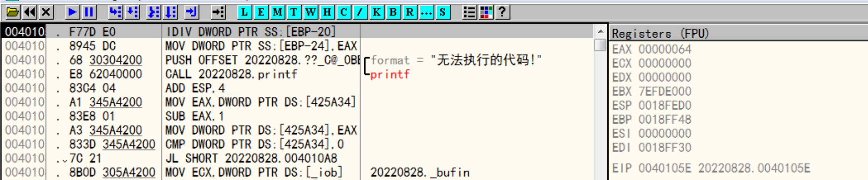Show Handles window with H button

pos(327,12)
